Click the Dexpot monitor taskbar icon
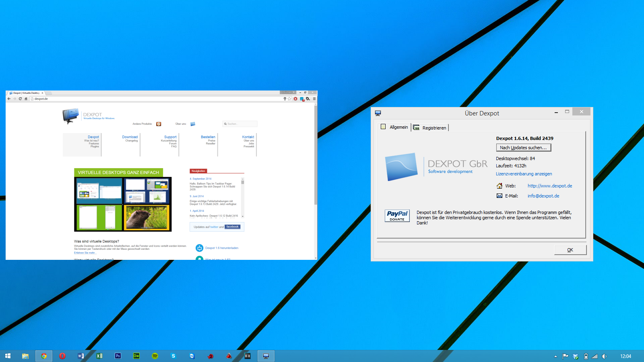The width and height of the screenshot is (644, 362). point(266,356)
